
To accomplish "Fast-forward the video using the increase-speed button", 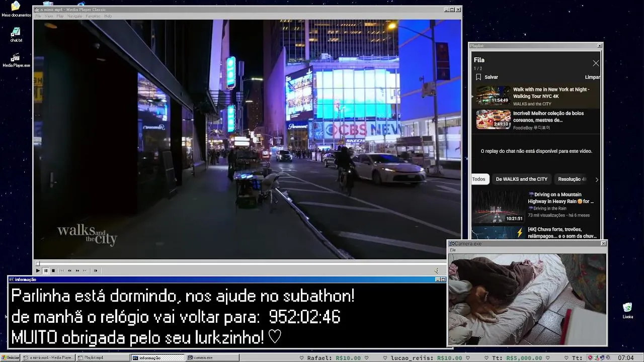I will 77,270.
